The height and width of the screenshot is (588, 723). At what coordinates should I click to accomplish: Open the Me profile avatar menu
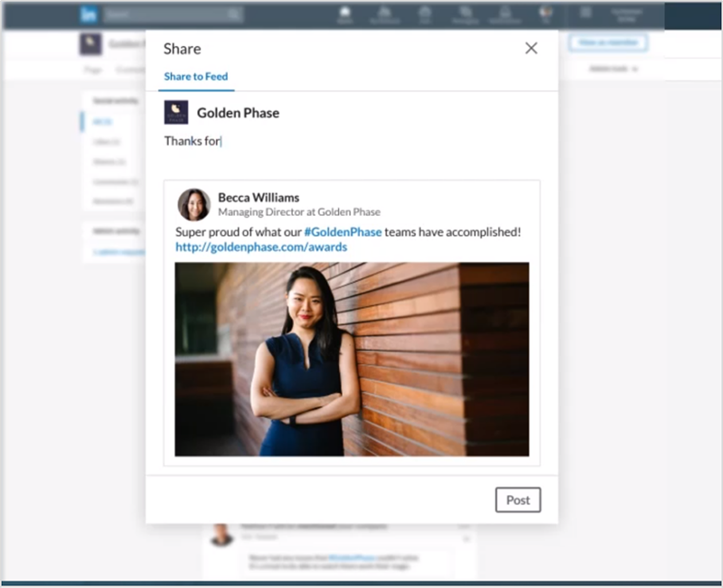[x=546, y=14]
